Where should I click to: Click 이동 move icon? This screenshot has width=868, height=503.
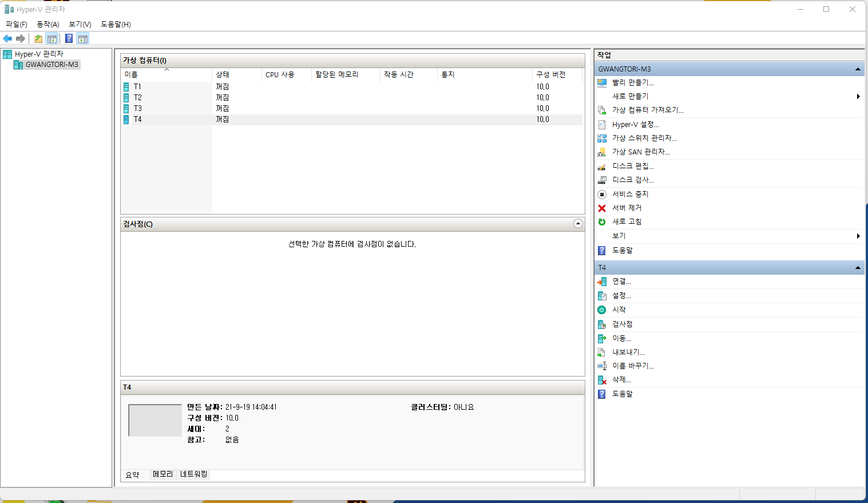click(x=602, y=338)
